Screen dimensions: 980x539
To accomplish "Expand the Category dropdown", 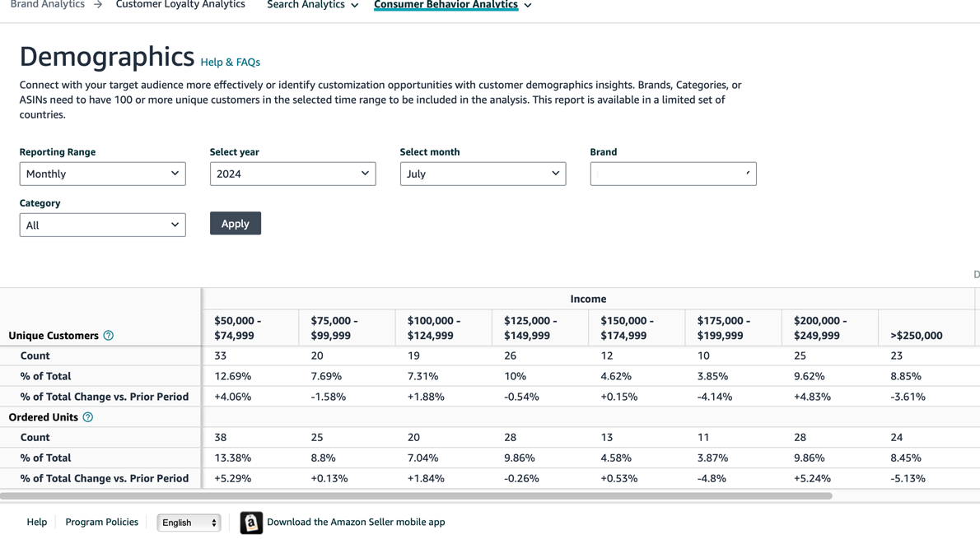I will [102, 225].
